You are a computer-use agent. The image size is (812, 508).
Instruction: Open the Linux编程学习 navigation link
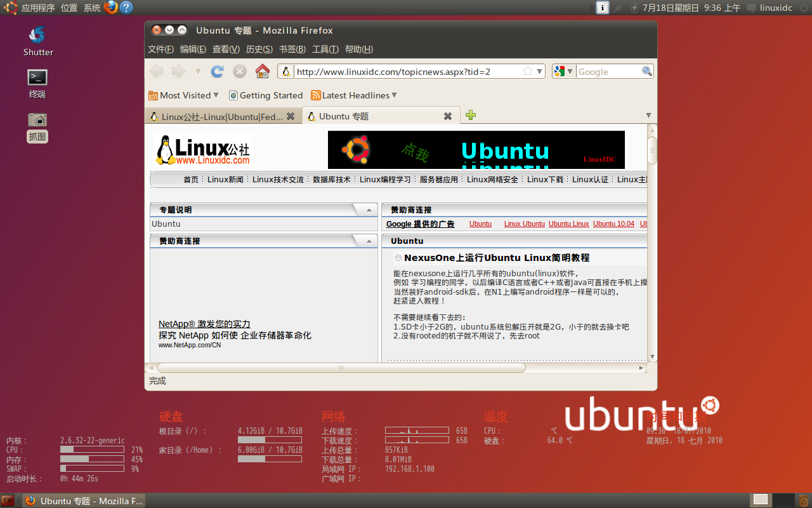pos(385,180)
